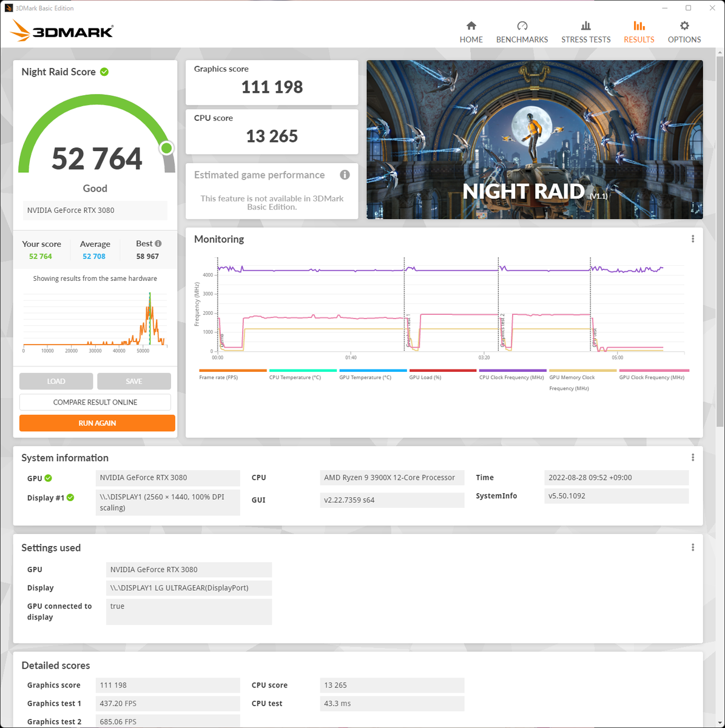Screen dimensions: 725x728
Task: Click the green checkmark next to GPU
Action: point(49,478)
